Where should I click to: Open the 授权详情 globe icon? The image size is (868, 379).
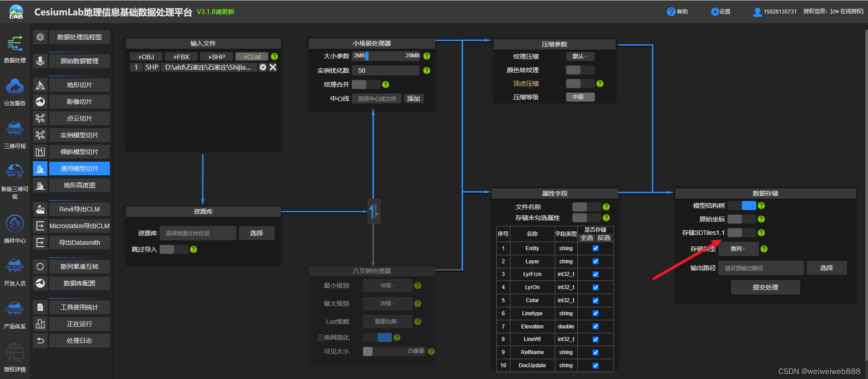click(15, 352)
